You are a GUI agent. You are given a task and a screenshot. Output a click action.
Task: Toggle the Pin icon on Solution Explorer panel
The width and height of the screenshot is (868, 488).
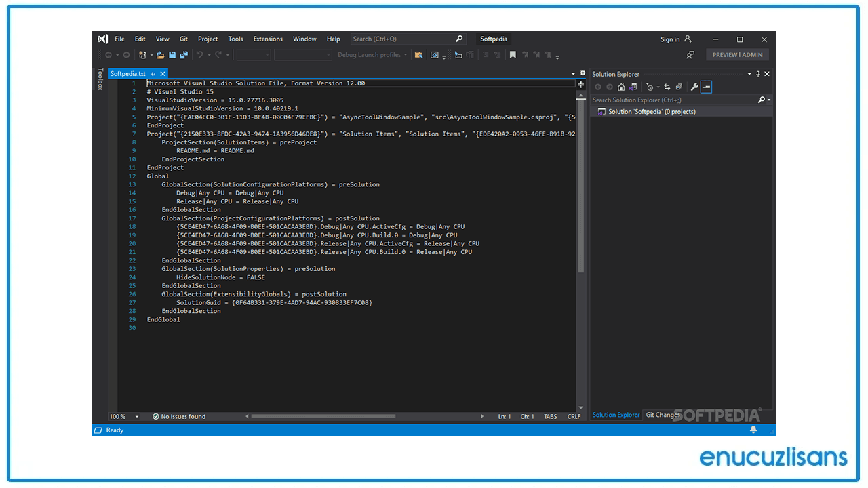tap(758, 74)
